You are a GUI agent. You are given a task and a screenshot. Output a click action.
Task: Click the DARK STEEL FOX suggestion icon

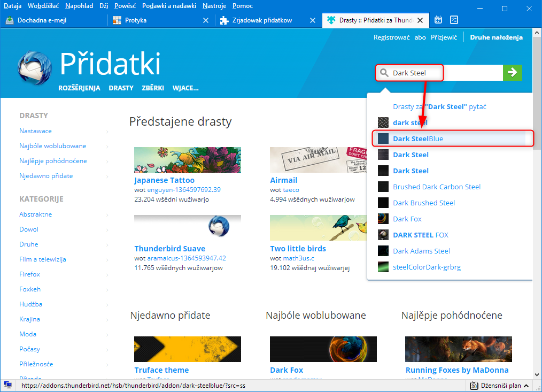tap(383, 235)
